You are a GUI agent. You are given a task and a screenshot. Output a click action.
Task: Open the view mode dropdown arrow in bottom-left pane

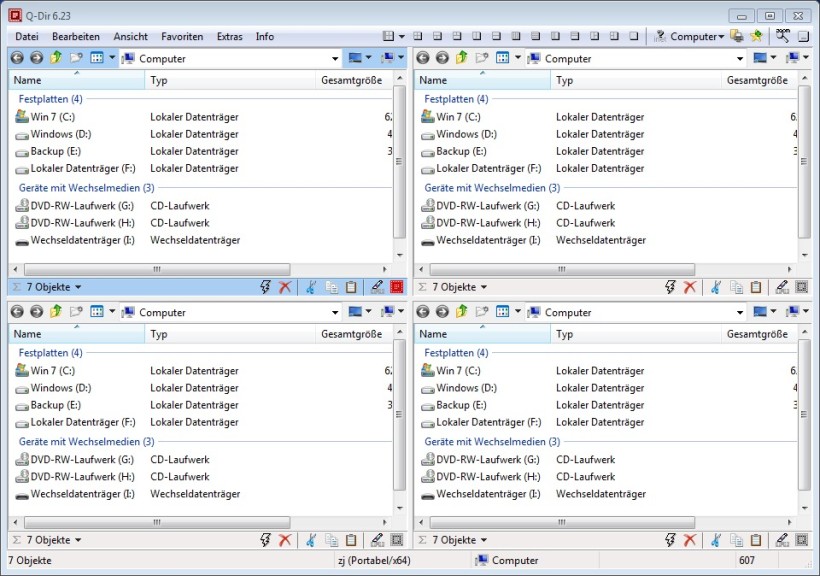click(112, 312)
